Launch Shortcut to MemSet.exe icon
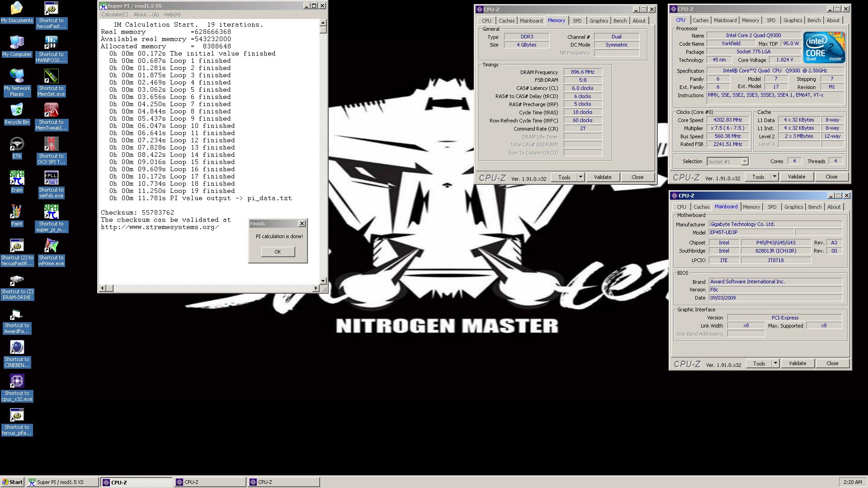The width and height of the screenshot is (868, 488). 51,83
